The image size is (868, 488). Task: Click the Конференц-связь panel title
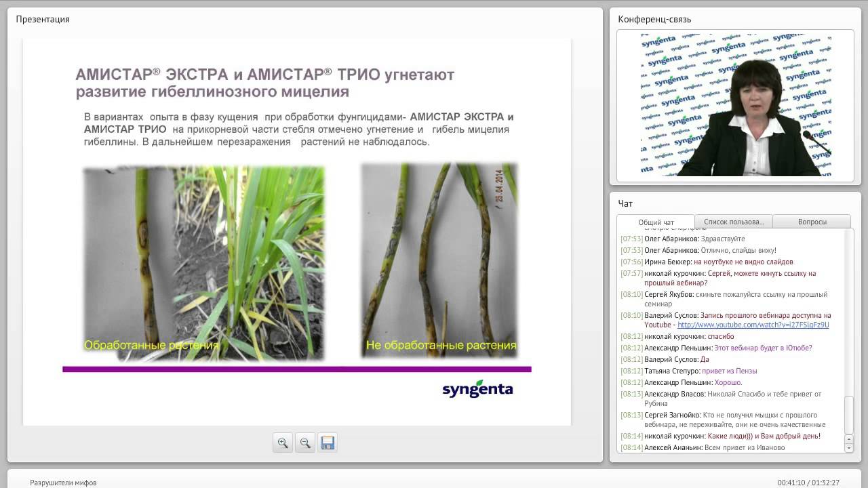click(x=654, y=19)
